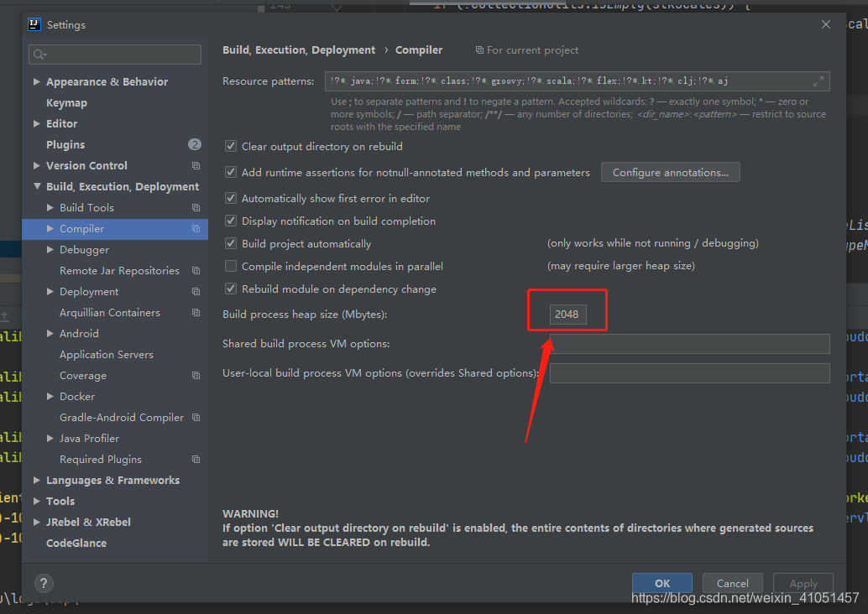
Task: Expand Languages & Frameworks section arrow
Action: [x=37, y=480]
